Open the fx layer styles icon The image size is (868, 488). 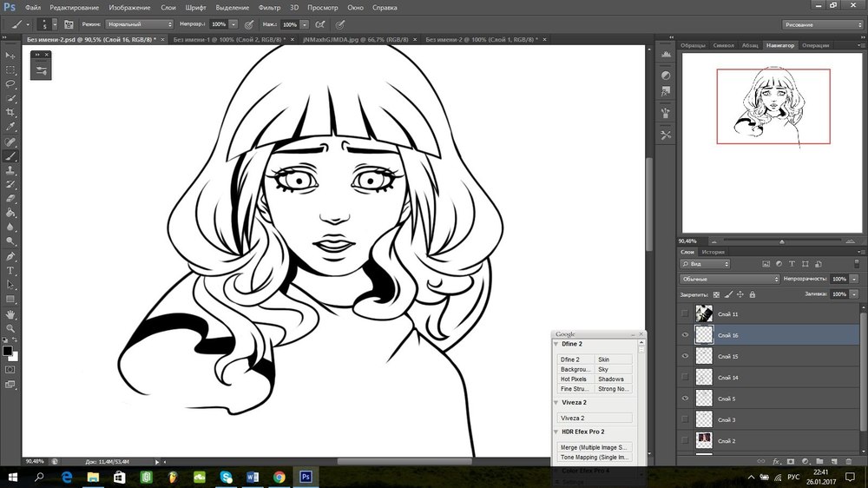tap(777, 461)
